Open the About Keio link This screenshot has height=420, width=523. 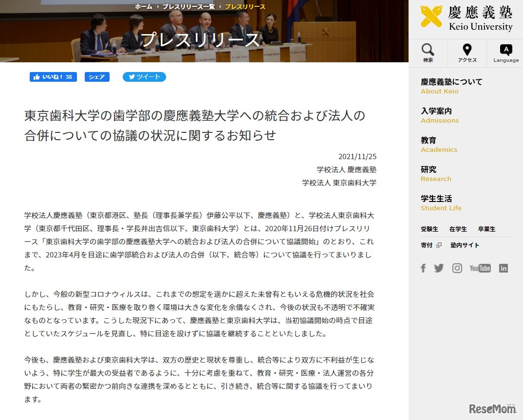pos(440,91)
